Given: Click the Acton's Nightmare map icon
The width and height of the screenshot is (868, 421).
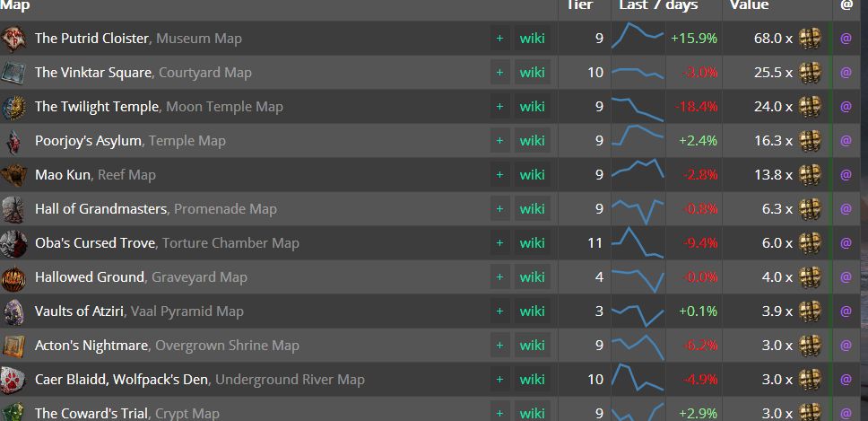Looking at the screenshot, I should point(13,346).
